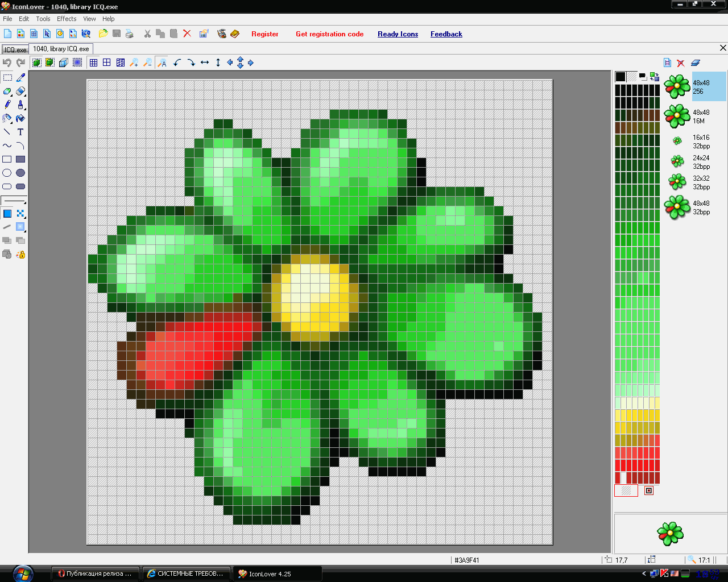The height and width of the screenshot is (582, 728).
Task: Click the zoom in magnifier icon
Action: (134, 63)
